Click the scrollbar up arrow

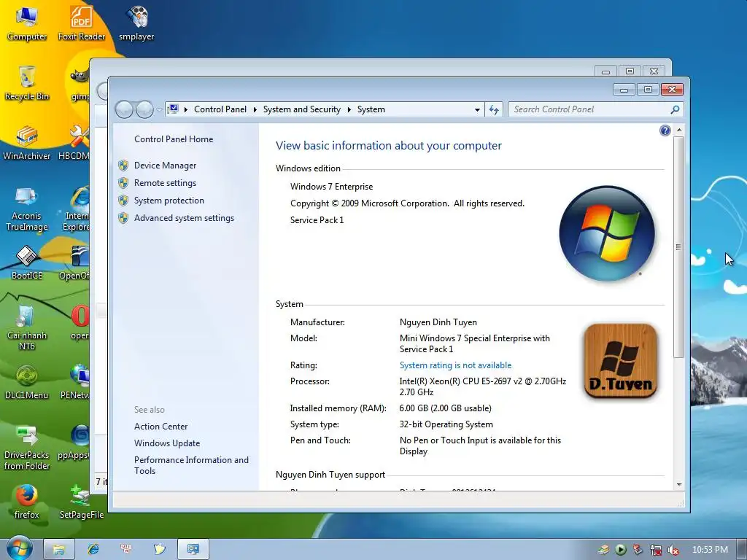click(x=679, y=130)
